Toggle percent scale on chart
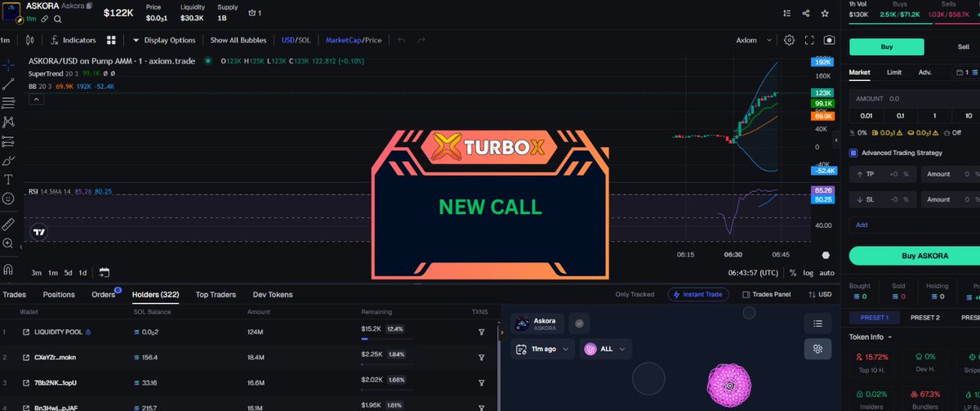This screenshot has height=411, width=980. tap(792, 273)
